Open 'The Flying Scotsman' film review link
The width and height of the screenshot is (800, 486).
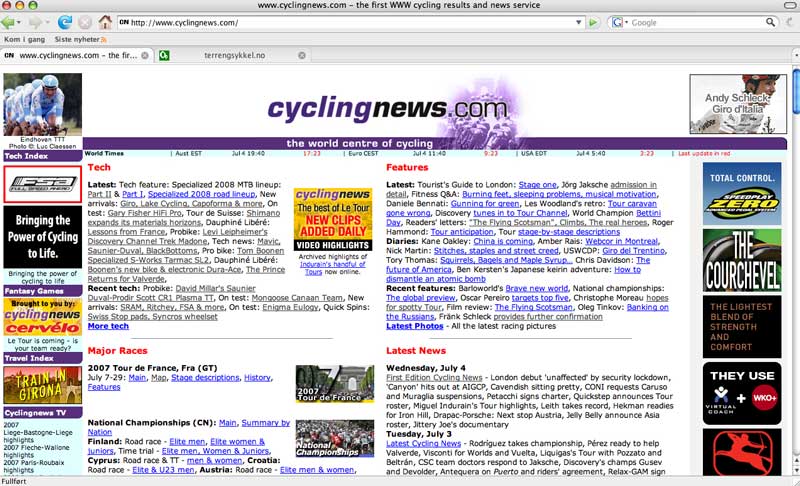pos(533,308)
